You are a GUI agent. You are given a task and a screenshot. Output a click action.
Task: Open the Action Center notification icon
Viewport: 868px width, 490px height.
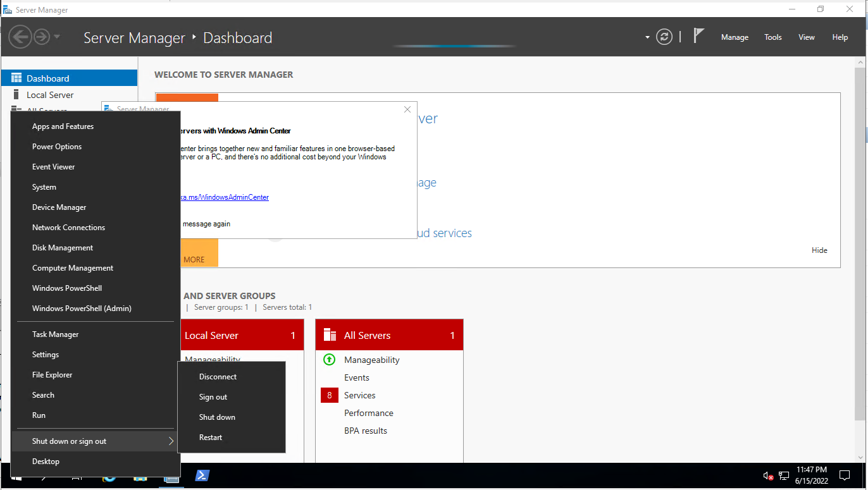(x=844, y=475)
